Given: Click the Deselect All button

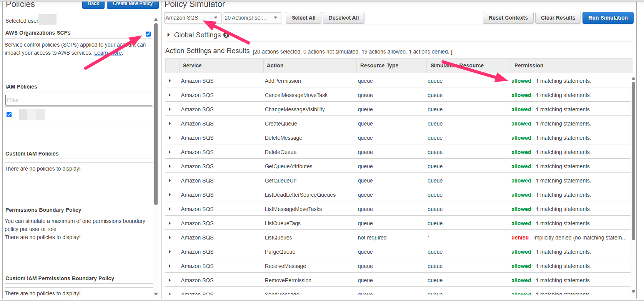Looking at the screenshot, I should 344,18.
